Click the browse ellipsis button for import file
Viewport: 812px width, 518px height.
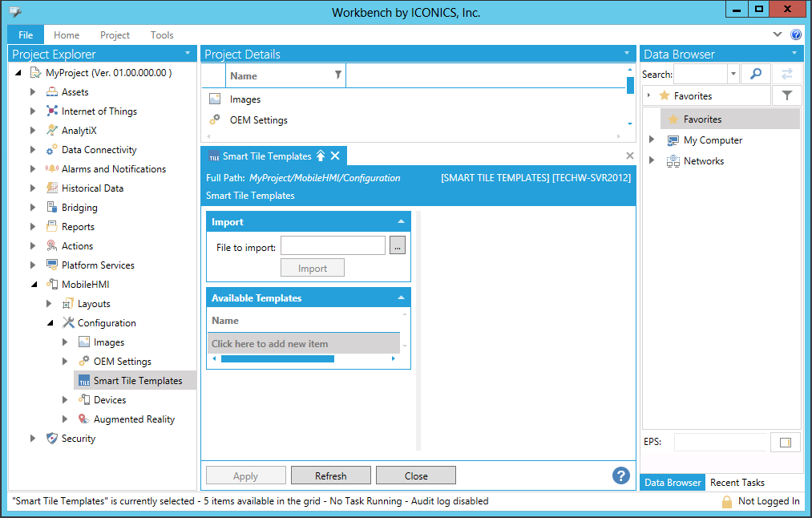pyautogui.click(x=398, y=245)
